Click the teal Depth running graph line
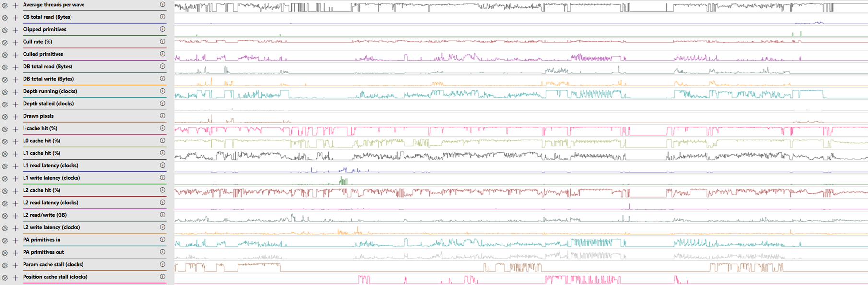868x285 pixels. tap(521, 94)
